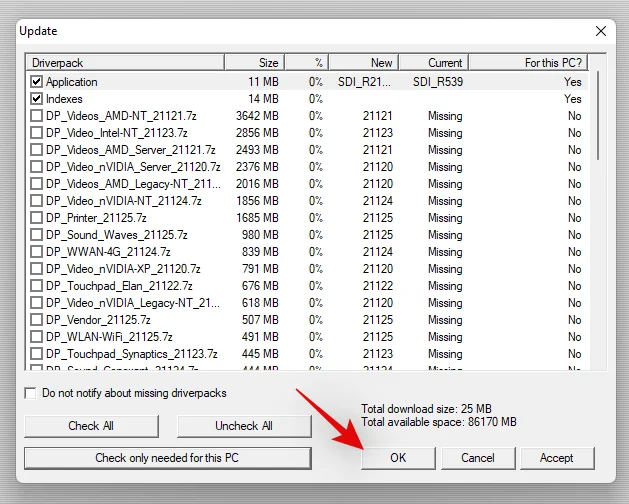Check the DP_WLAN-WiFi_21125.7z box
This screenshot has width=629, height=504.
(37, 337)
